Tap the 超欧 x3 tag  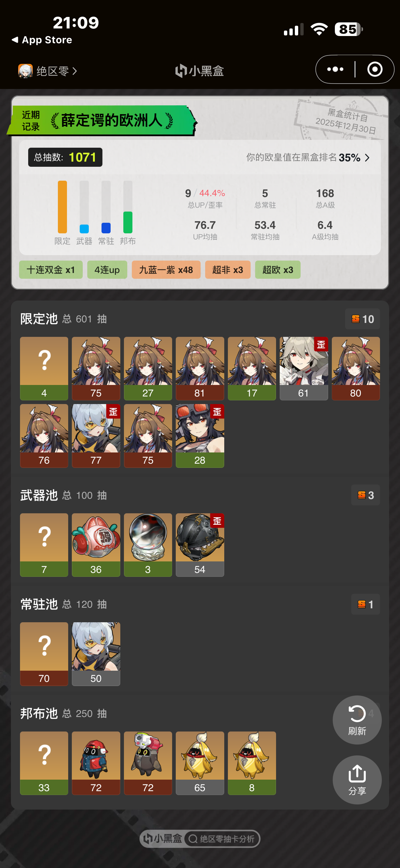tap(278, 270)
